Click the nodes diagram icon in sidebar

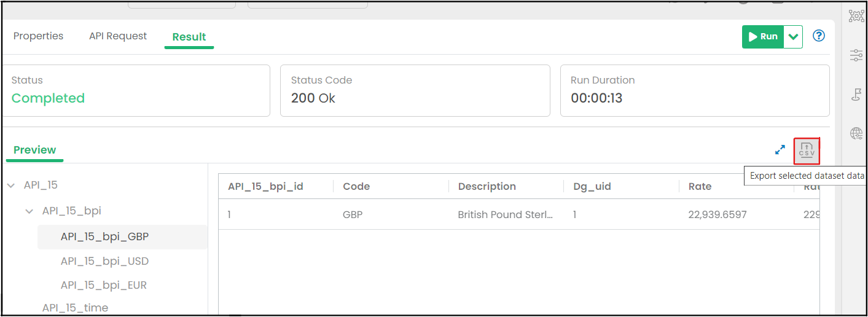click(x=856, y=16)
